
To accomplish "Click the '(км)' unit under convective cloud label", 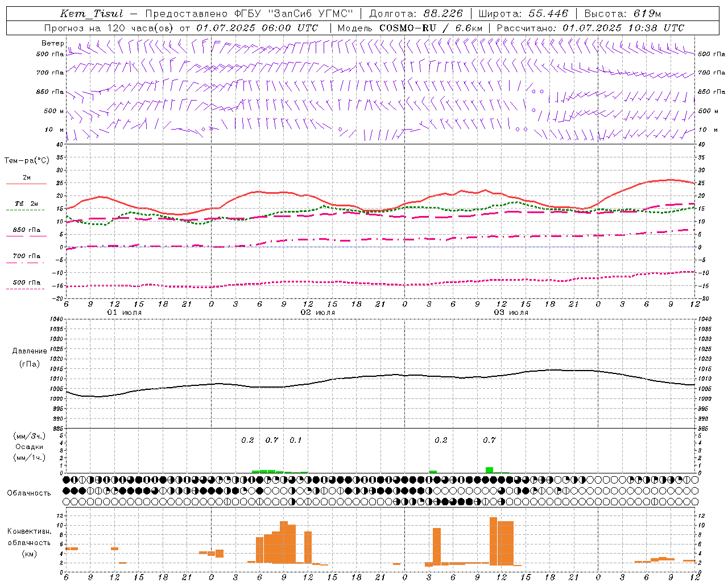I will pos(30,554).
